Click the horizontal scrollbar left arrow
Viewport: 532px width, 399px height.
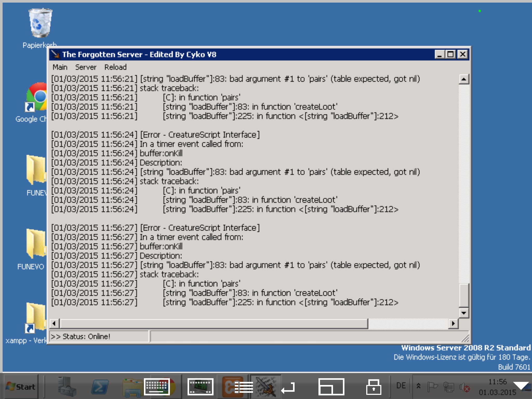54,324
